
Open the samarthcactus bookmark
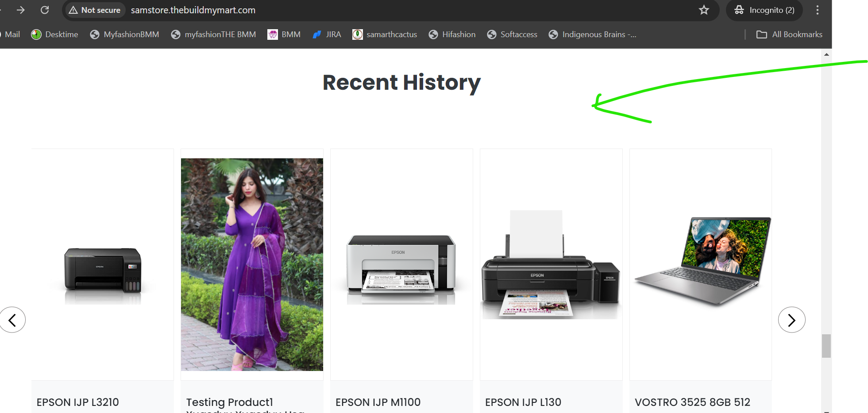pos(385,34)
